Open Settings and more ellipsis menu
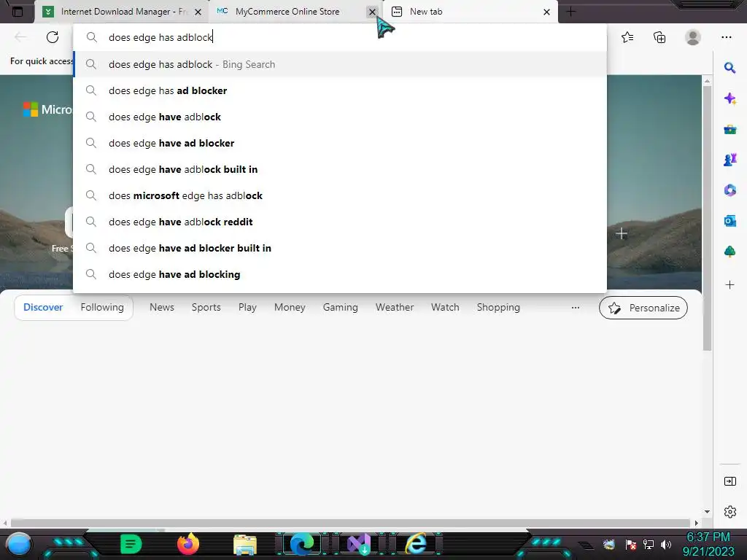747x560 pixels. click(x=726, y=37)
